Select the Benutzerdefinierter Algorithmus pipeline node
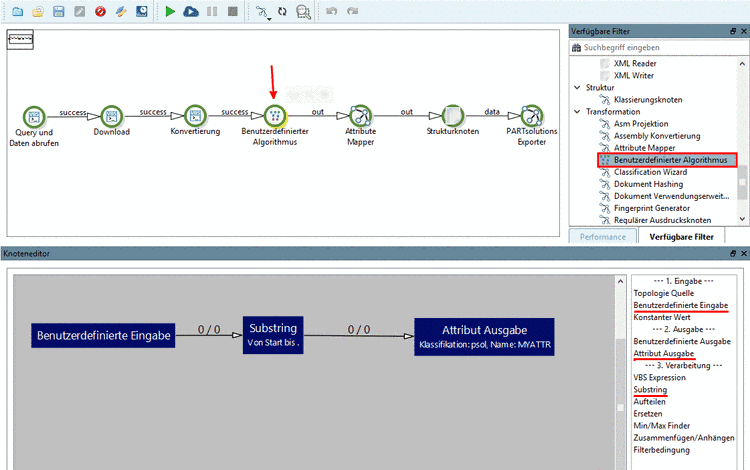The height and width of the screenshot is (470, 750). (x=275, y=116)
